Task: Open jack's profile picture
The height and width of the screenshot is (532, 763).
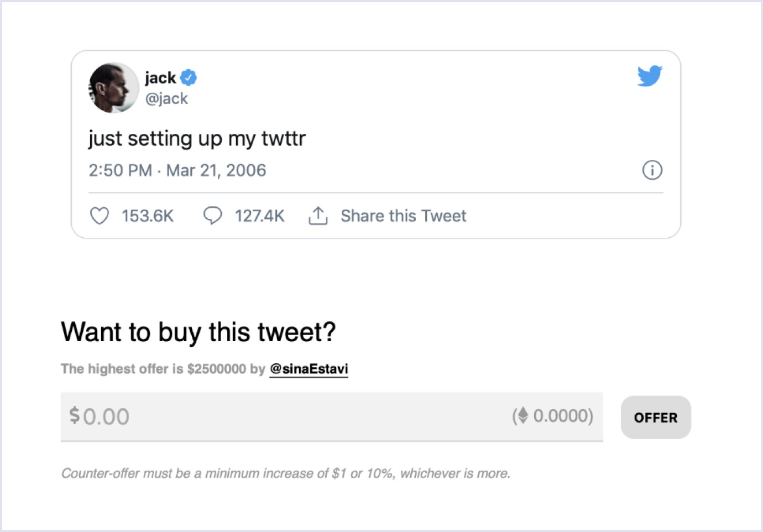Action: coord(113,87)
